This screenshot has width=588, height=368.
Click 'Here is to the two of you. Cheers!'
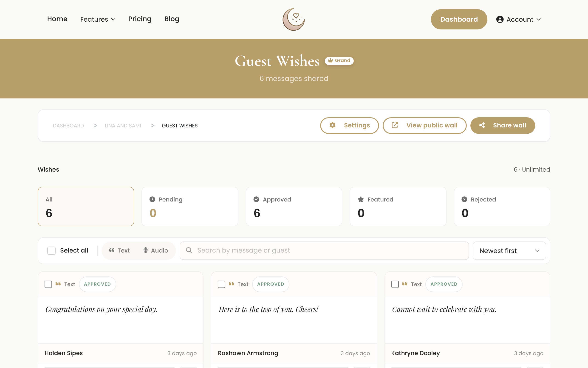pos(269,309)
